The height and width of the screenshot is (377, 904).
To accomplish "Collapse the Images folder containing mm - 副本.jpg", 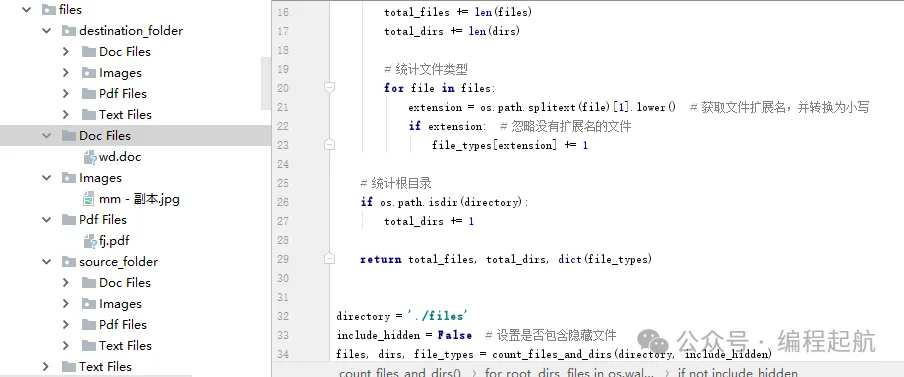I will 47,178.
